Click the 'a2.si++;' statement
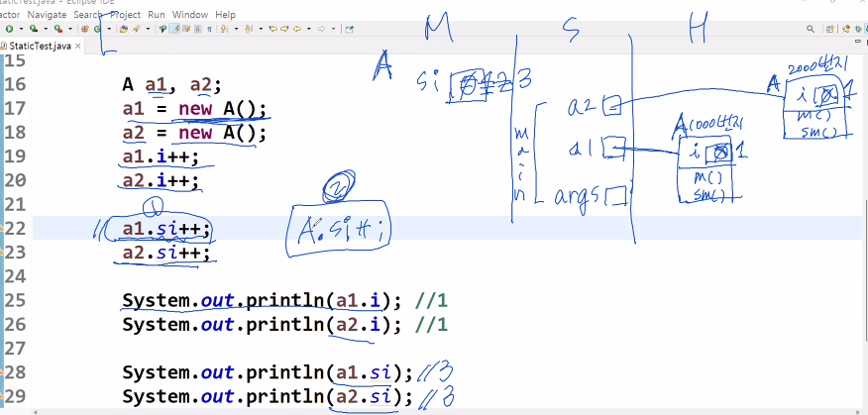 [x=166, y=253]
